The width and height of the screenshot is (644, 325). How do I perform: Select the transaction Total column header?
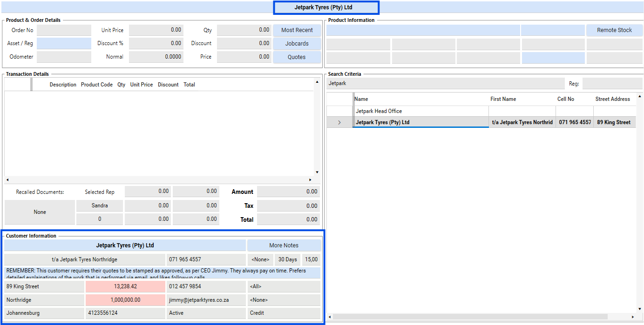[x=189, y=85]
